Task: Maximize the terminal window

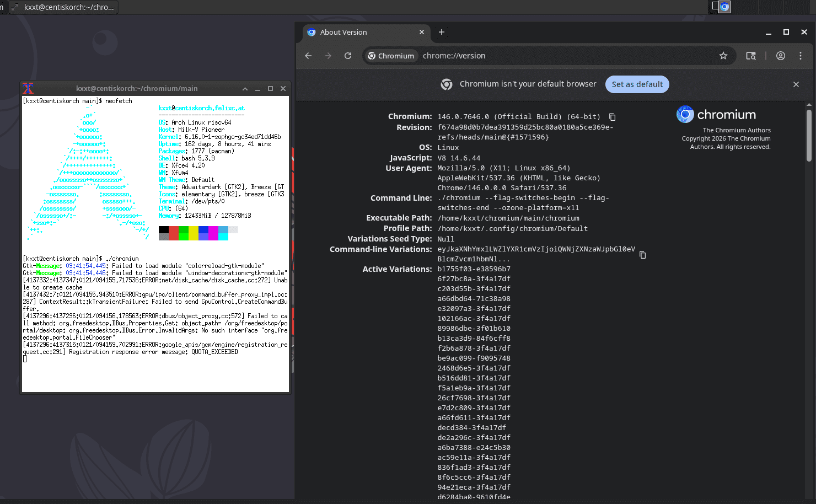Action: (x=270, y=89)
